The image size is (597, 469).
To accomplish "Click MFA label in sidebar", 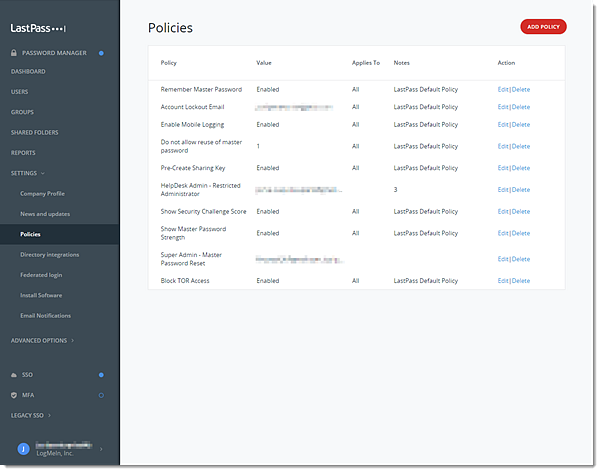I will pyautogui.click(x=28, y=395).
